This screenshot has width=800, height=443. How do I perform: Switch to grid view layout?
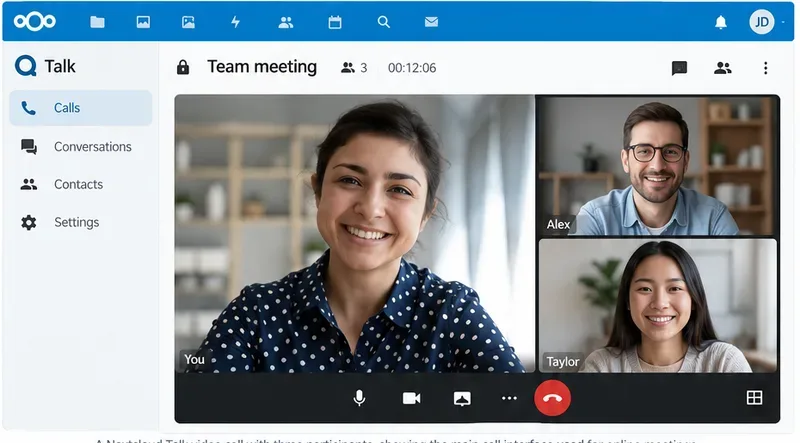pyautogui.click(x=754, y=398)
